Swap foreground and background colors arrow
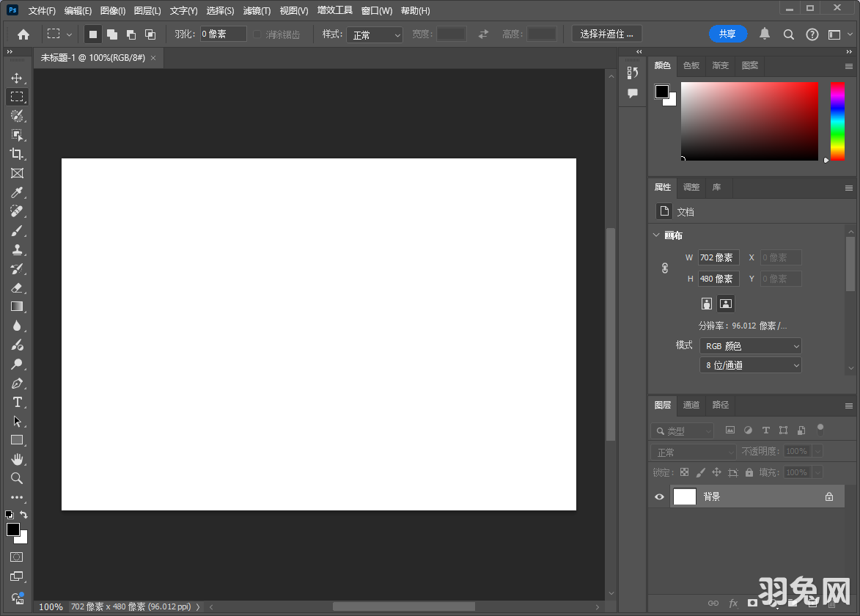Image resolution: width=860 pixels, height=616 pixels. point(23,515)
